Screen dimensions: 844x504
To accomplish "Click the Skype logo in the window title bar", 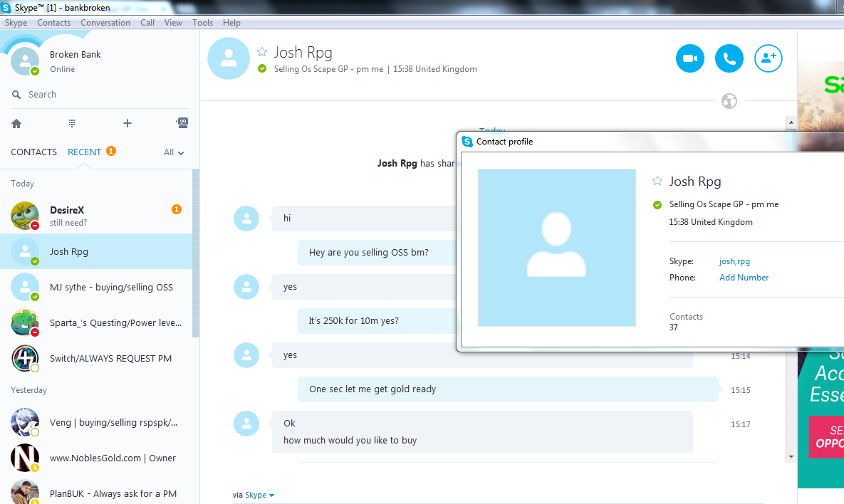I will 6,8.
